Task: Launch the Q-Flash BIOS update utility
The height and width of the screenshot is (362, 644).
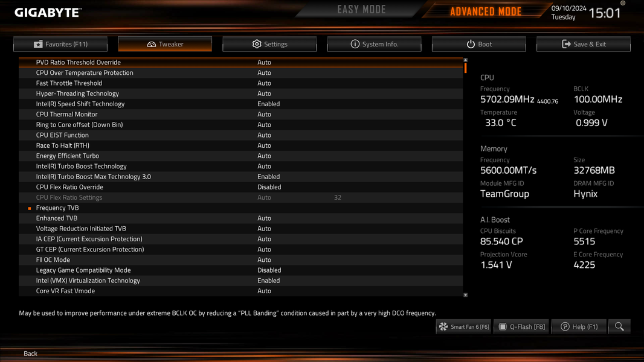Action: click(521, 327)
